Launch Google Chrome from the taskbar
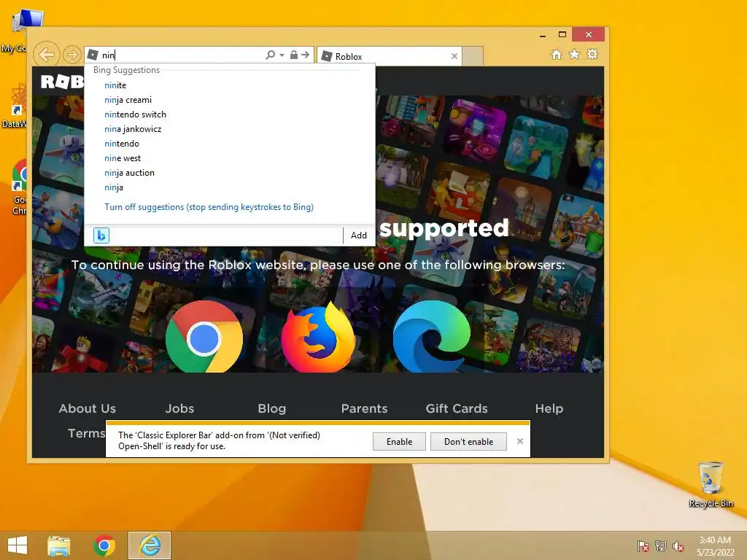 [104, 545]
